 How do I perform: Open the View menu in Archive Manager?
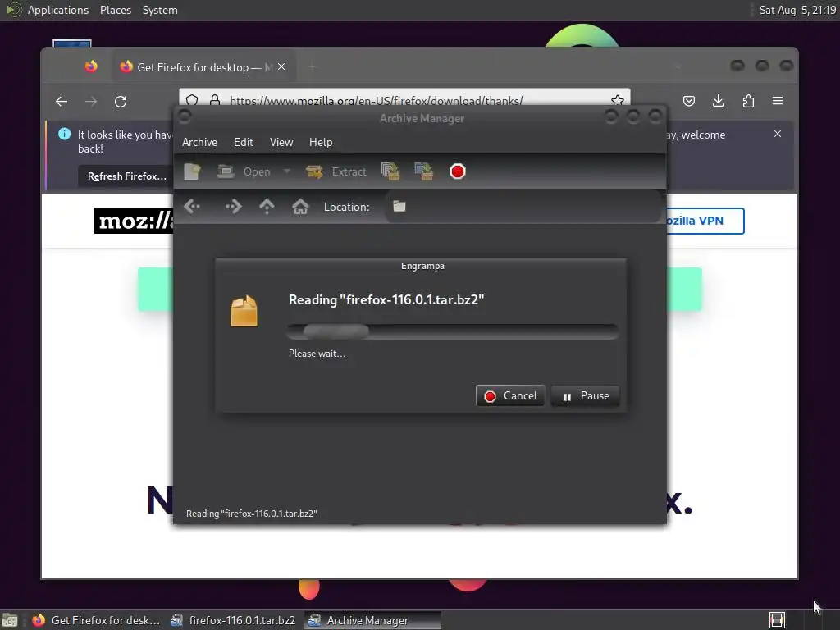(281, 142)
